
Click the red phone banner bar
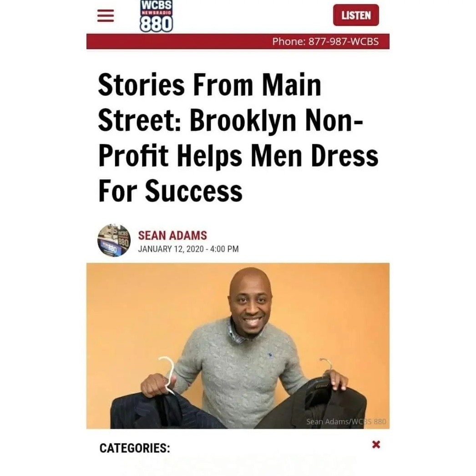tap(238, 41)
